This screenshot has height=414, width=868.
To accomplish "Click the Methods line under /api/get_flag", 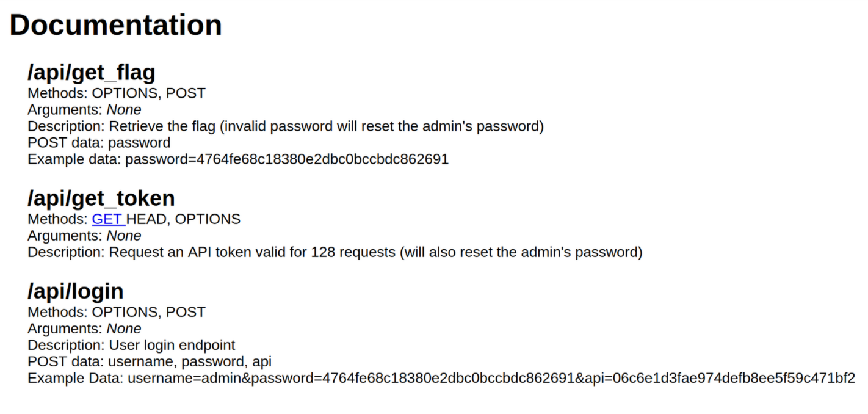I will [x=117, y=93].
